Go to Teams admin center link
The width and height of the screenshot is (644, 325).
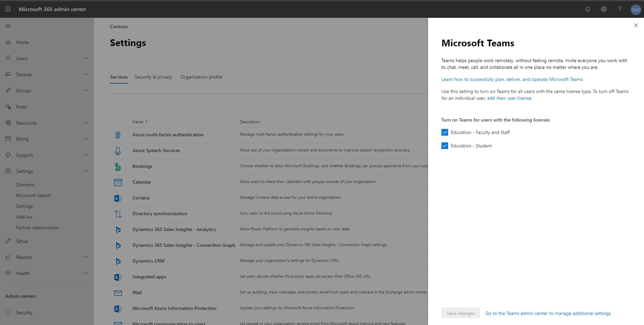(x=548, y=313)
